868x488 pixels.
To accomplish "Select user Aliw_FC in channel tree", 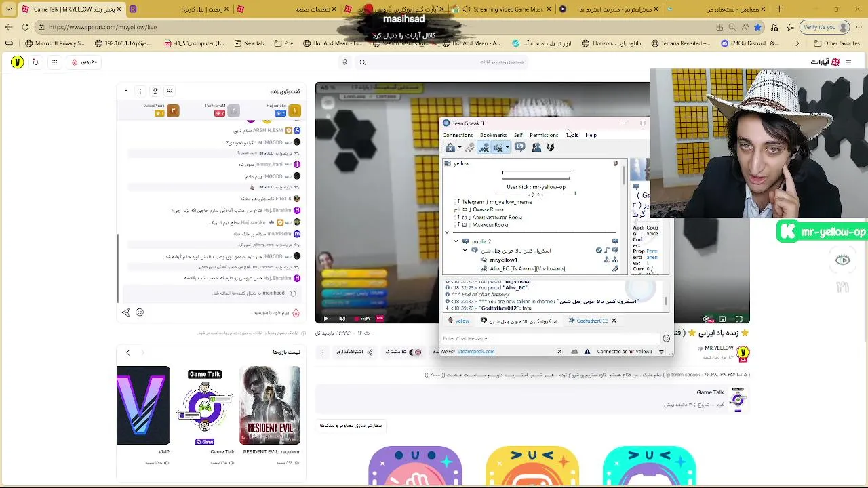I will click(x=527, y=268).
